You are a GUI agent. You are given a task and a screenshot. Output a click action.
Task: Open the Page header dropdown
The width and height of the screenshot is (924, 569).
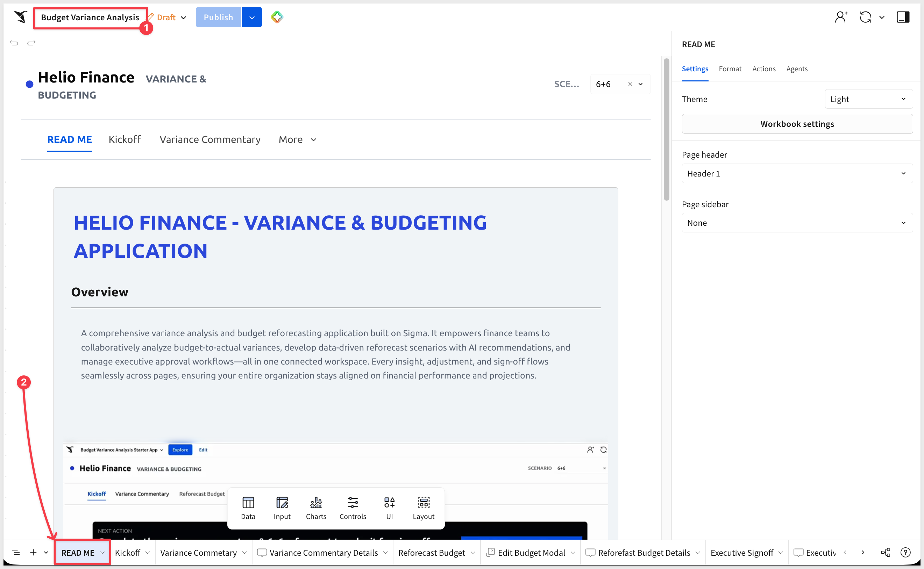797,173
